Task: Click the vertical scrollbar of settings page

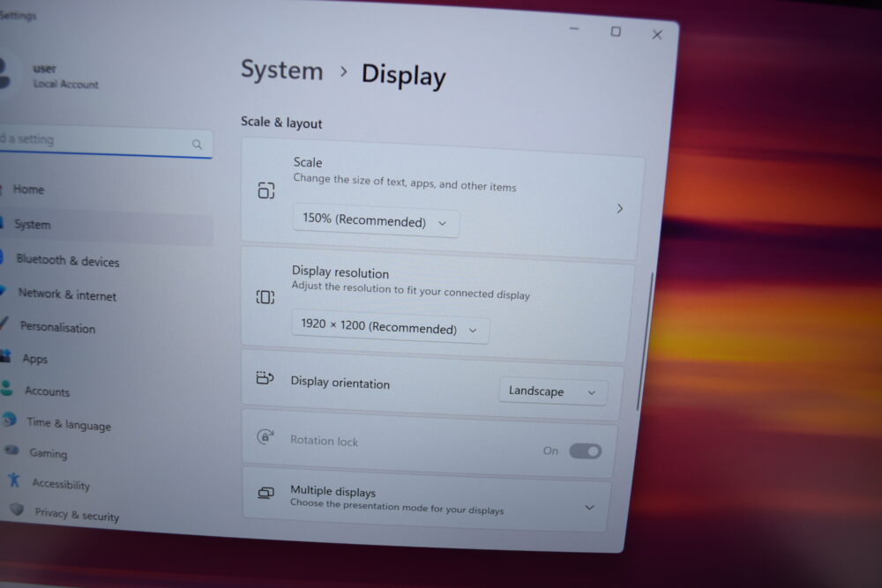Action: point(646,341)
